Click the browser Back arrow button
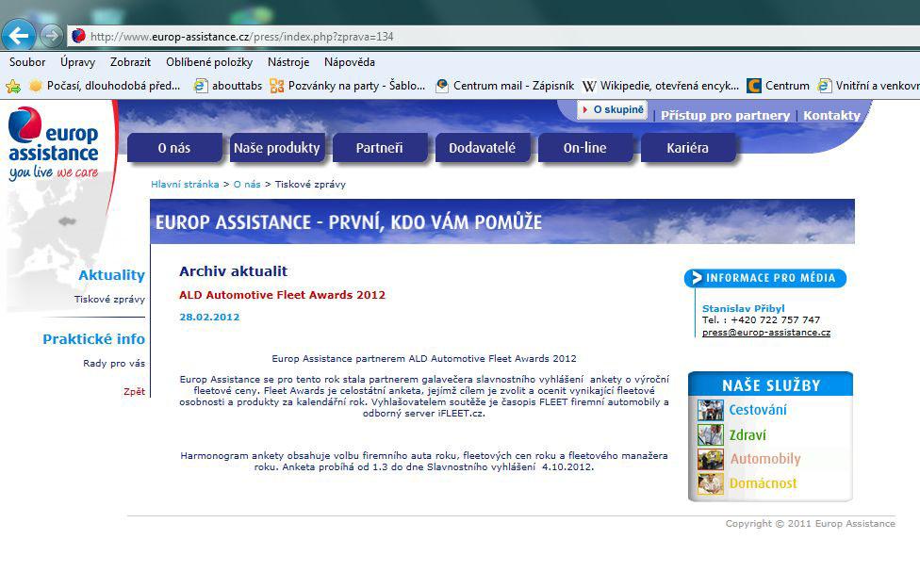This screenshot has height=588, width=920. [18, 37]
